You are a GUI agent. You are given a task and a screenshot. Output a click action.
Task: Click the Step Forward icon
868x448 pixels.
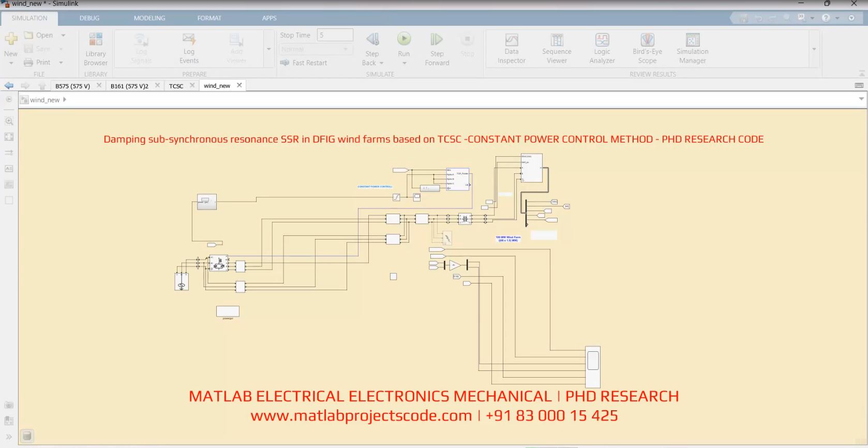[x=437, y=39]
